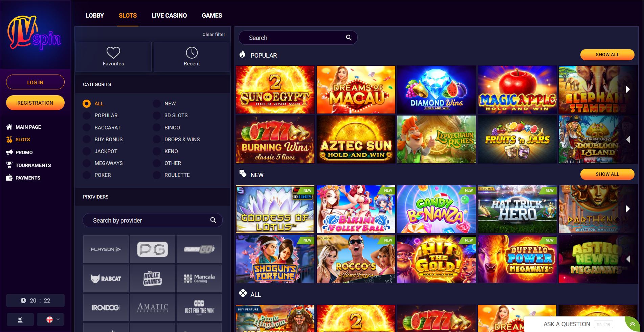Click the scroll-to-top double chevron icon
Viewport: 644px width, 332px height.
pos(632,324)
